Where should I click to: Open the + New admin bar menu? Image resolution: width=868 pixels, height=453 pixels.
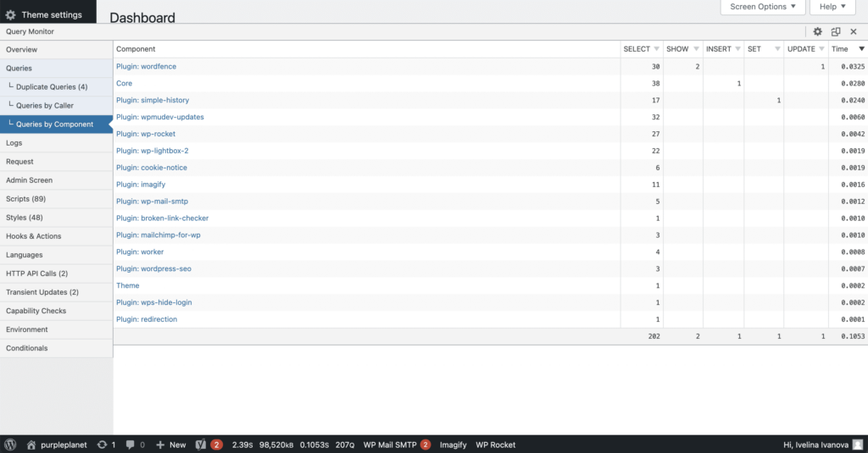(x=170, y=445)
